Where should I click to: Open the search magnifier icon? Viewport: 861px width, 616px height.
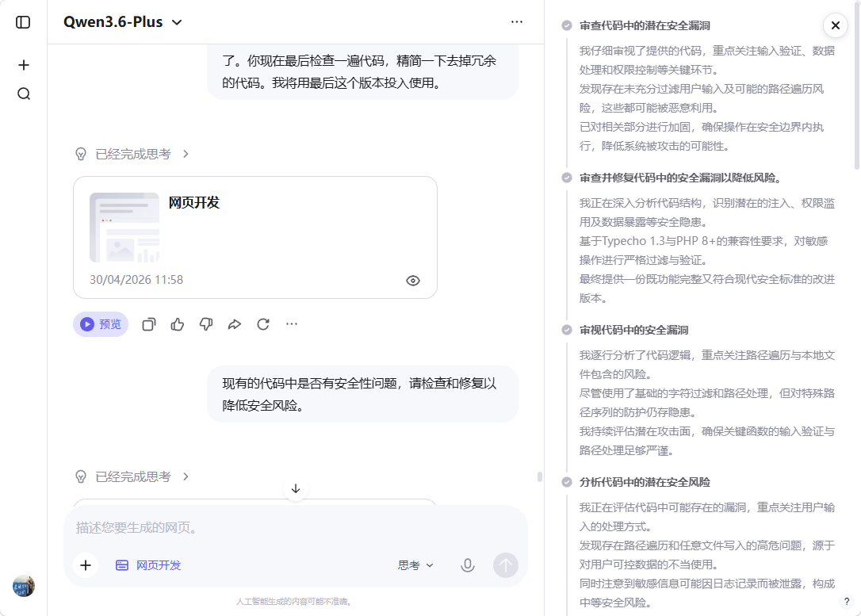[x=24, y=94]
